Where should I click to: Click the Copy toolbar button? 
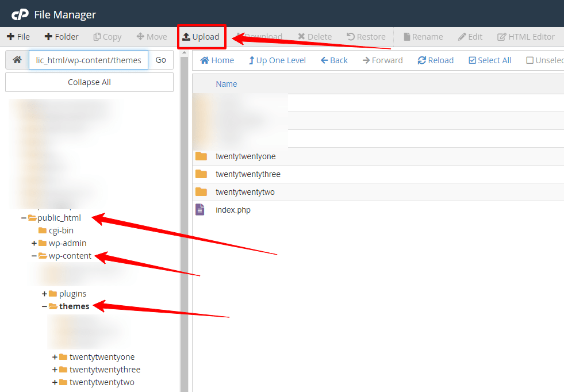[x=108, y=37]
